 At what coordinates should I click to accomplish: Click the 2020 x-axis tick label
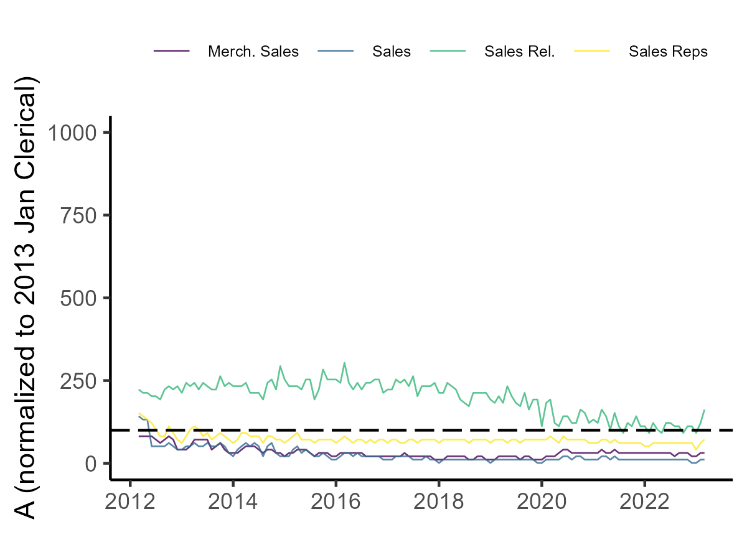click(542, 501)
